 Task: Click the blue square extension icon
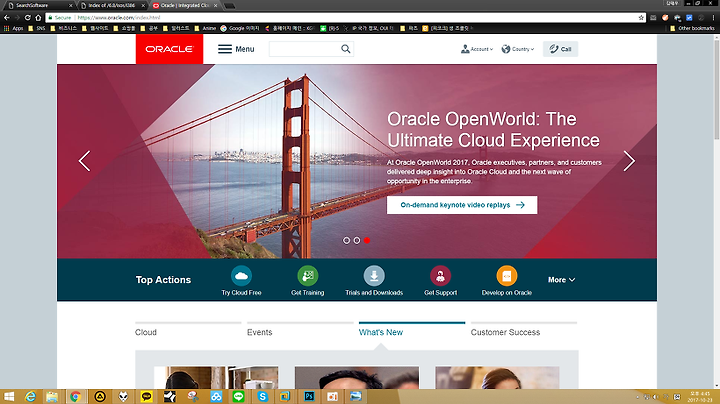(689, 17)
